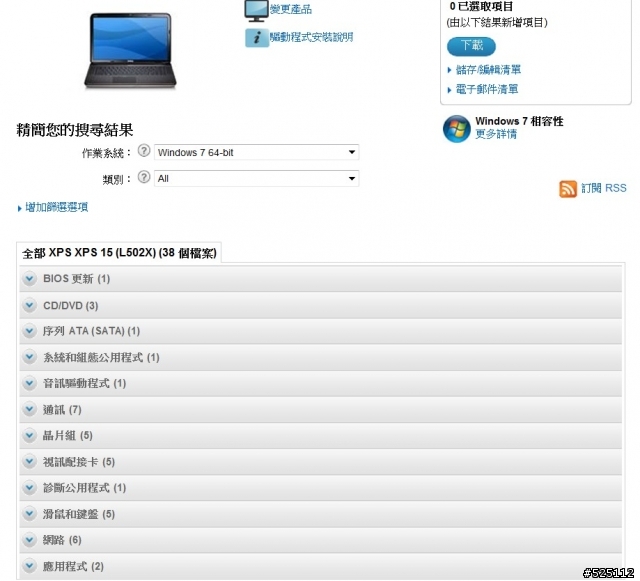This screenshot has height=581, width=640.
Task: Open the 驅動程式安裝說明 link
Action: click(311, 38)
